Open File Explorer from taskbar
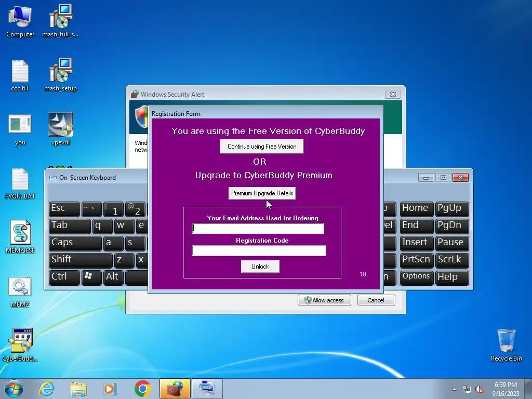This screenshot has height=399, width=532. click(78, 389)
